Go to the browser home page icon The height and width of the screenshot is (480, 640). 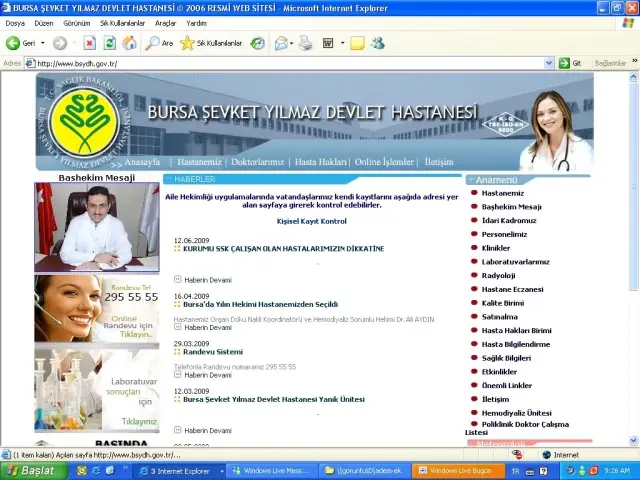[x=129, y=43]
